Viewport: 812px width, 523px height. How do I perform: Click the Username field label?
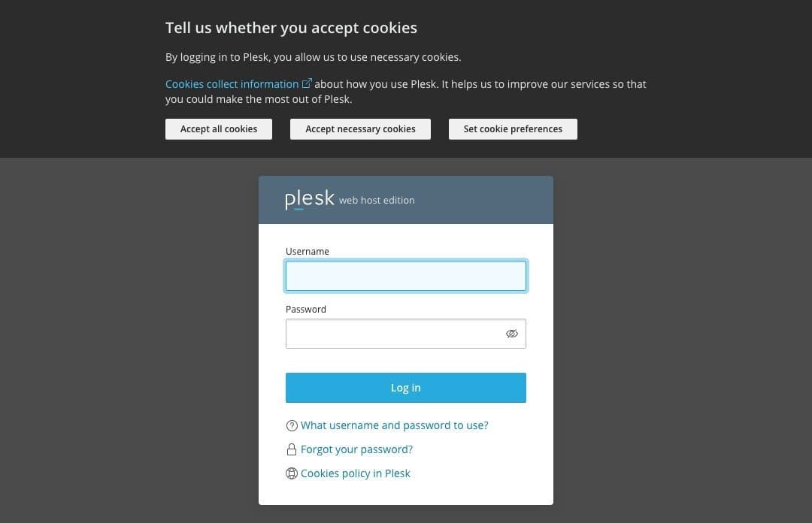point(308,251)
